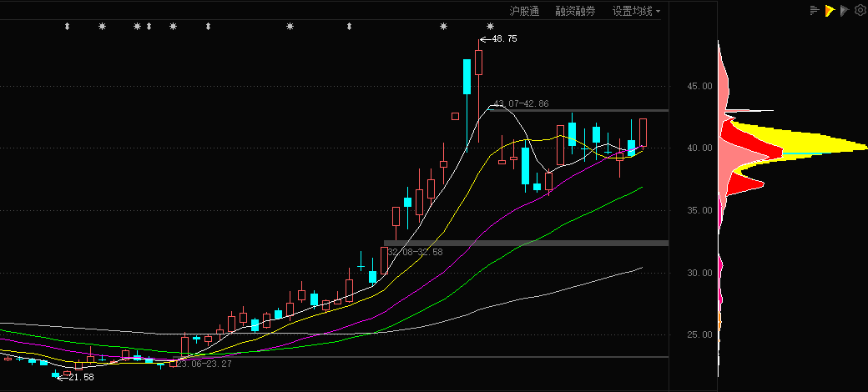This screenshot has height=392, width=868.
Task: Click the star event marker above the 48.75 peak
Action: [490, 26]
